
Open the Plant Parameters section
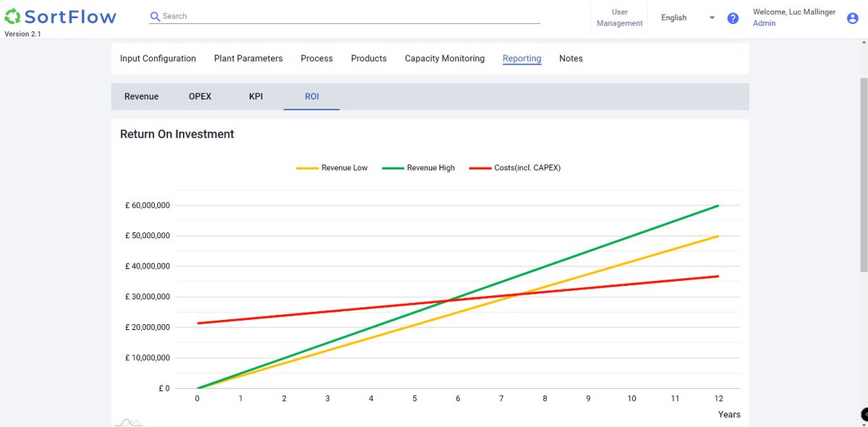[x=248, y=59]
